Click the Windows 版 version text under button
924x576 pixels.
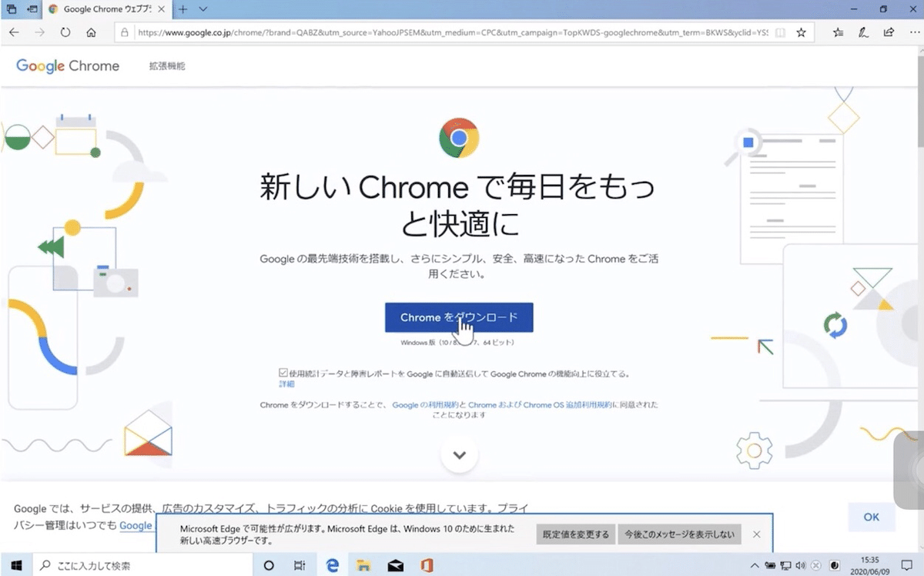click(457, 342)
